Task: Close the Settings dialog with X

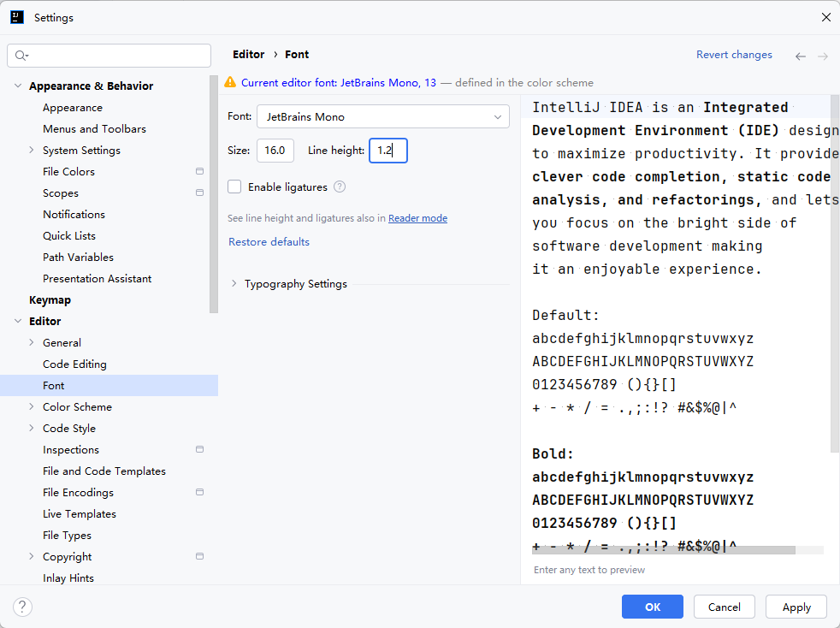Action: coord(826,17)
